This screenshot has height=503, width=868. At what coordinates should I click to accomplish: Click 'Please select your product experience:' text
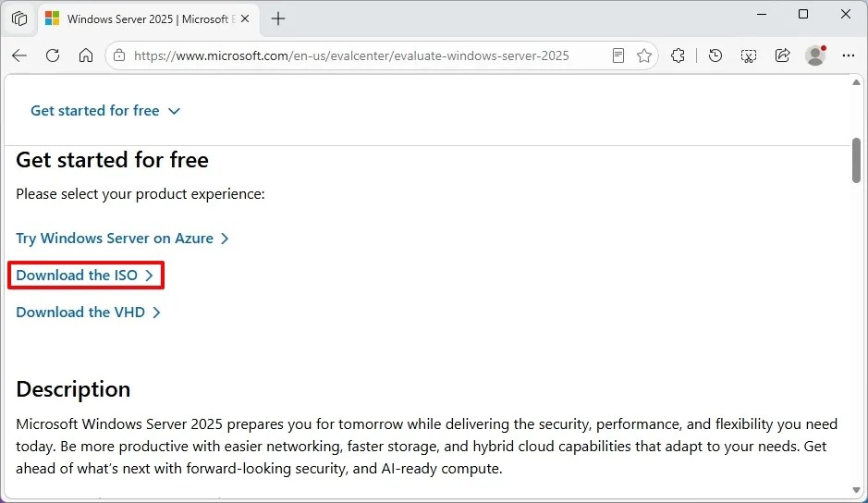coord(141,194)
